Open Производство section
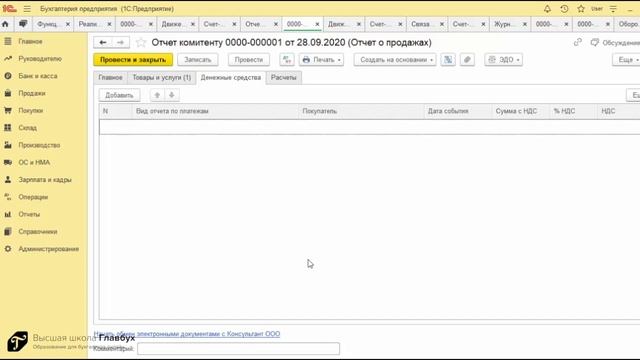 click(39, 145)
